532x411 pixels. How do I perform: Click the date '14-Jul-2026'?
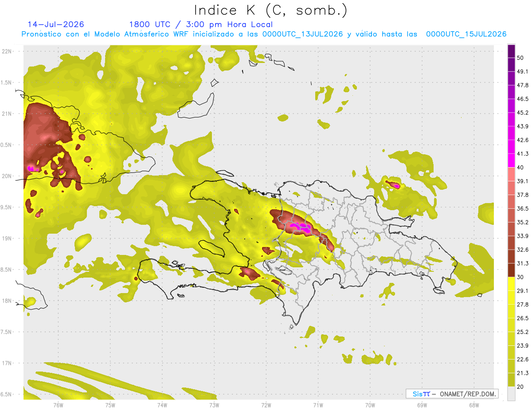coord(56,24)
